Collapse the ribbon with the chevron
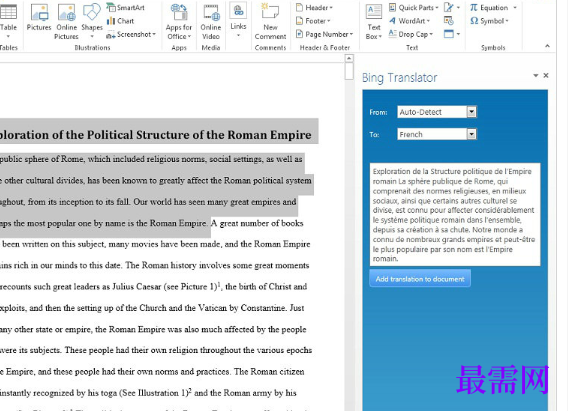Image resolution: width=568 pixels, height=411 pixels. coord(547,46)
